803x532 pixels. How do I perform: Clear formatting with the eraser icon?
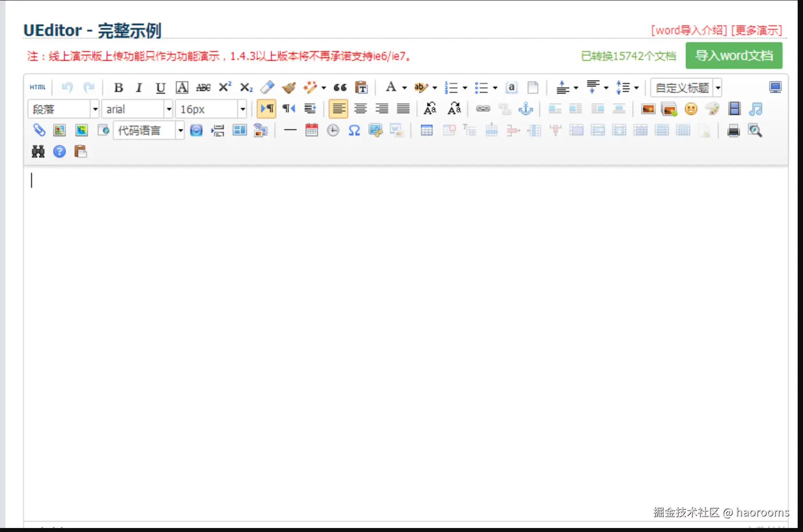click(267, 87)
